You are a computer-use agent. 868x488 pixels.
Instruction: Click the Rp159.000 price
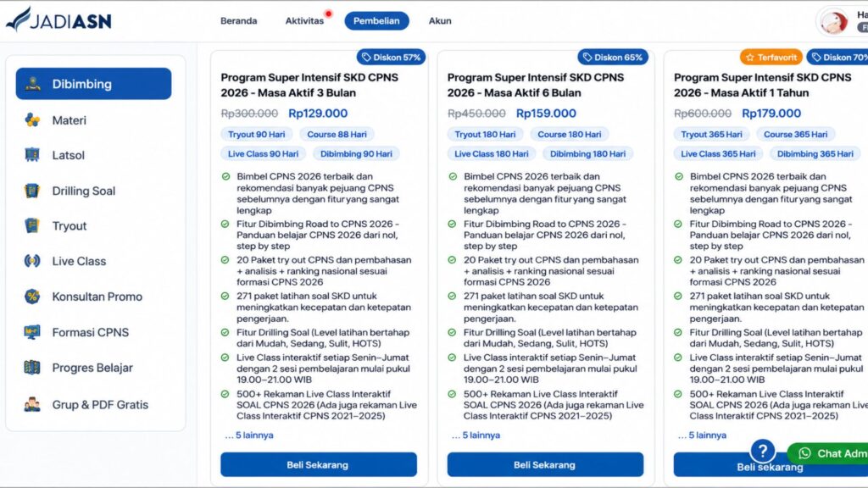(546, 114)
